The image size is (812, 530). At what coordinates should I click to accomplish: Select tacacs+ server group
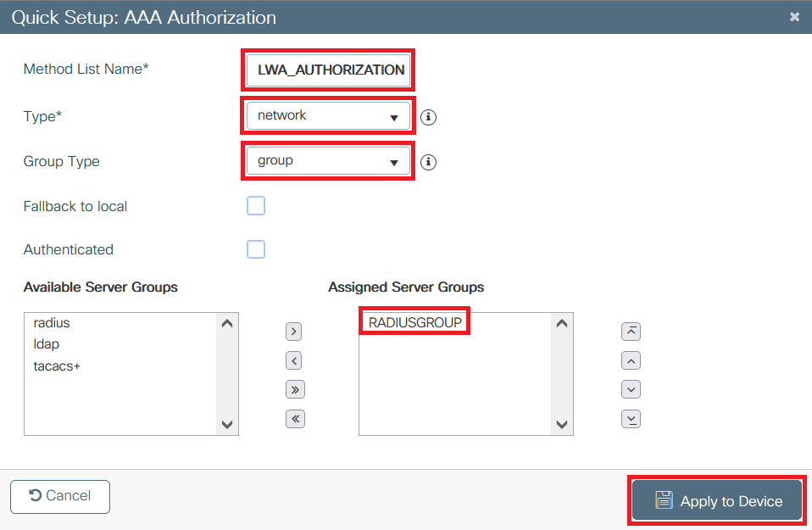(57, 365)
